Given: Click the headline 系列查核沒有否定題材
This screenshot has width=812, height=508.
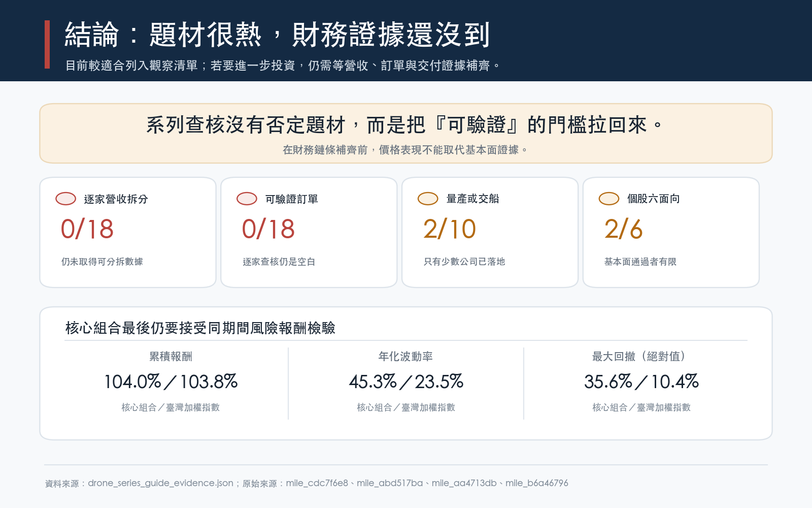Looking at the screenshot, I should point(405,125).
